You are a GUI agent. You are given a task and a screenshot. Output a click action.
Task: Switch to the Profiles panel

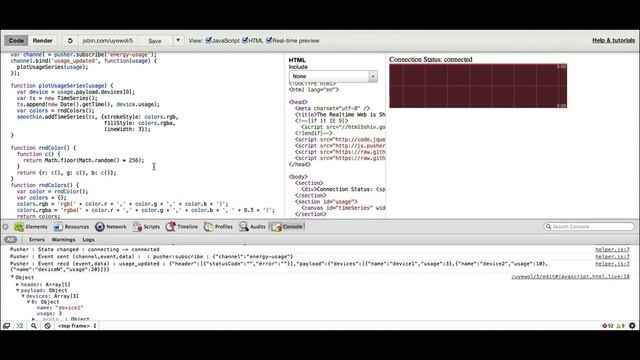click(x=218, y=227)
